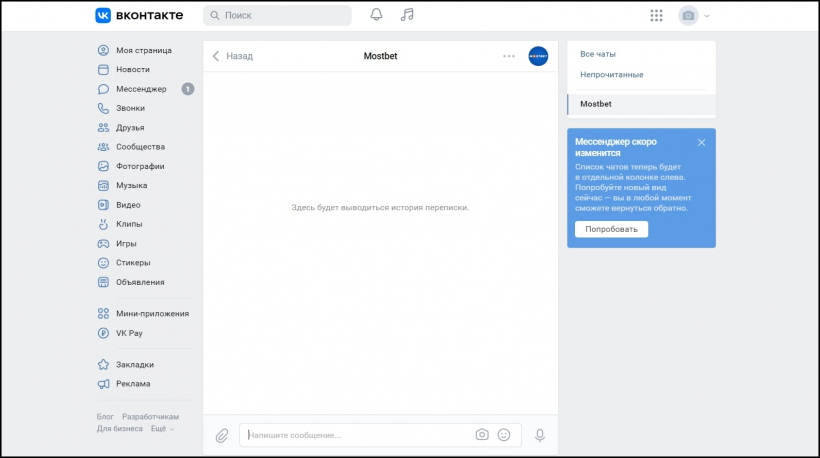Screen dimensions: 820x458
Task: Click the 'Напишите сообщение' input field
Action: (355, 435)
